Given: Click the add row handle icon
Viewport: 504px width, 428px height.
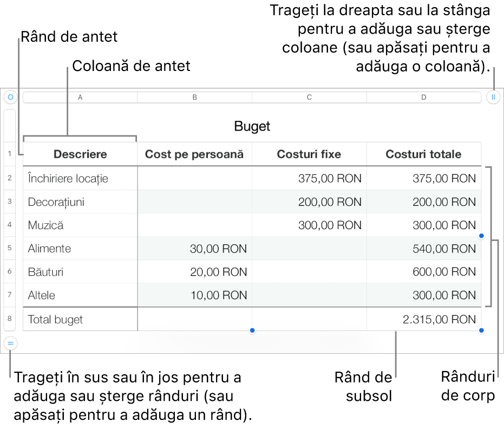Looking at the screenshot, I should (x=10, y=343).
